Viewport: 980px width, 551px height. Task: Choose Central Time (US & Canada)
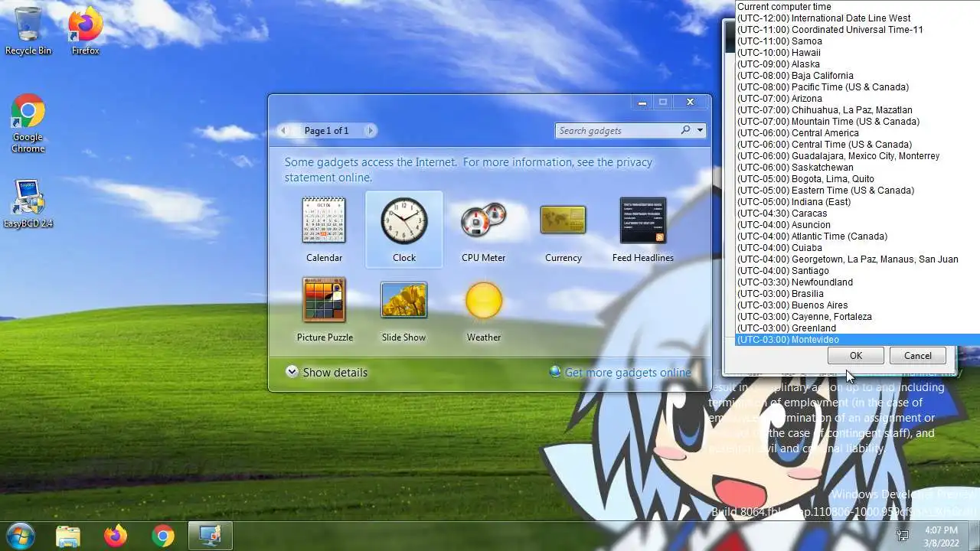coord(857,145)
